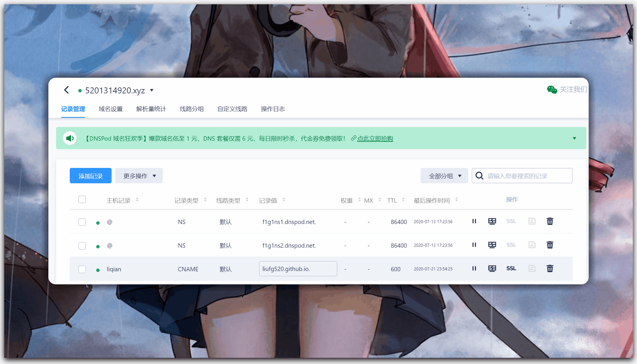The image size is (637, 364).
Task: Click SSL icon in f1g1ns1.dnspod.net. row
Action: [511, 221]
